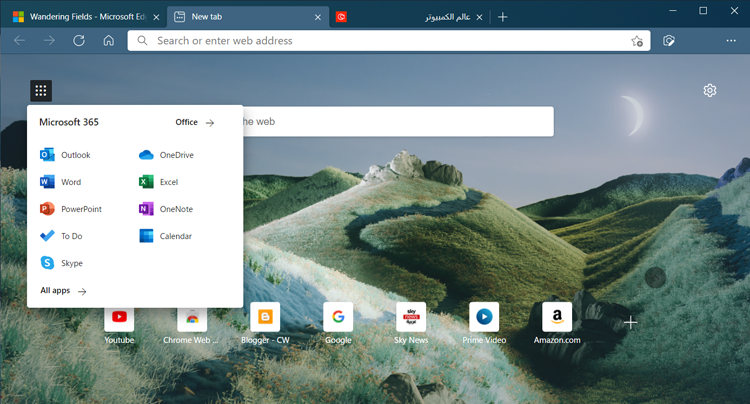Add a new quick link site
This screenshot has height=404, width=750.
[x=630, y=323]
